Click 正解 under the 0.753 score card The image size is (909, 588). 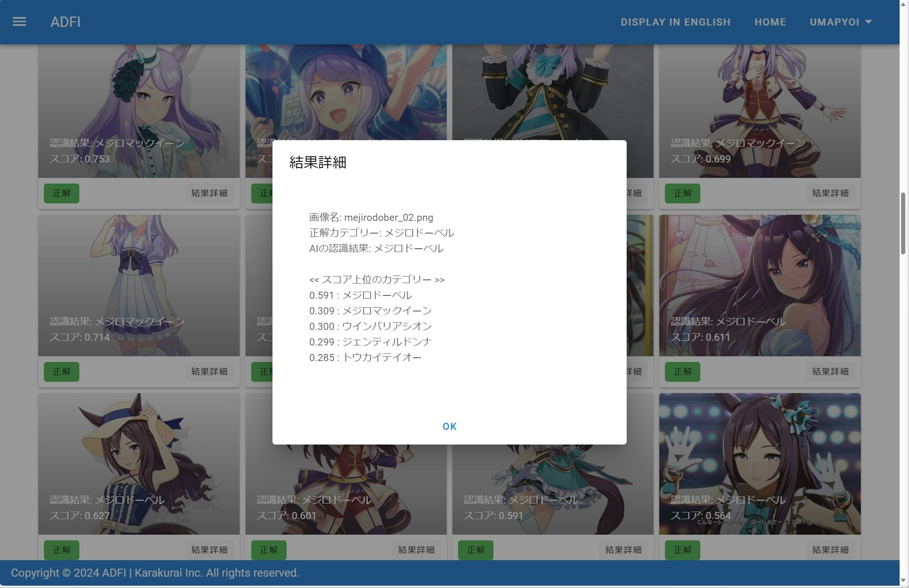61,193
